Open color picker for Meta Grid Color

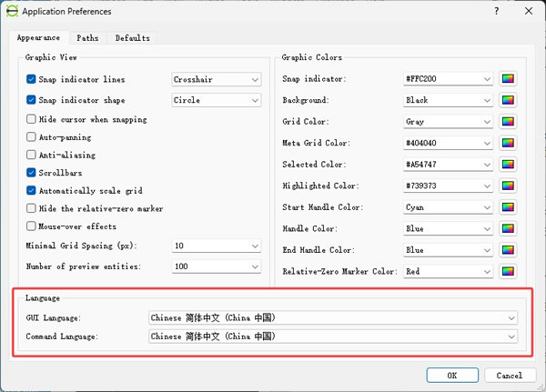point(508,143)
